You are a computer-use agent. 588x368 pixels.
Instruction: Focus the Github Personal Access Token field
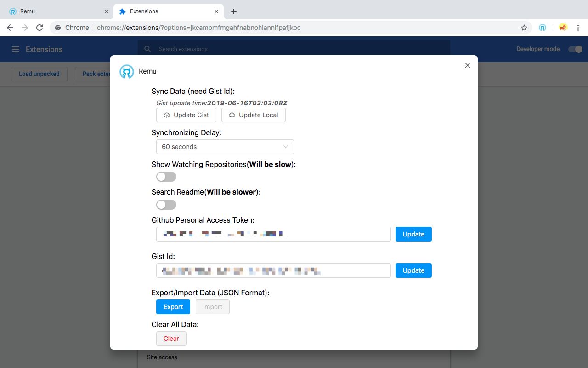pyautogui.click(x=273, y=234)
